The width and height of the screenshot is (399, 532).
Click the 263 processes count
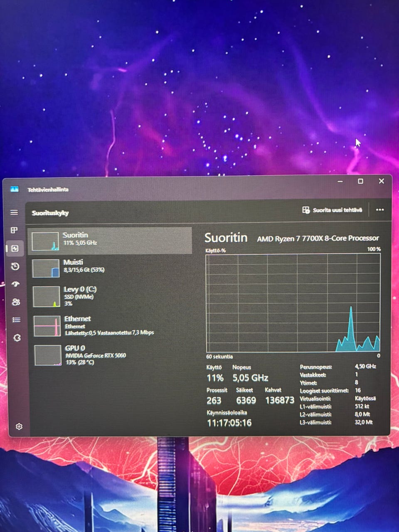coord(214,400)
